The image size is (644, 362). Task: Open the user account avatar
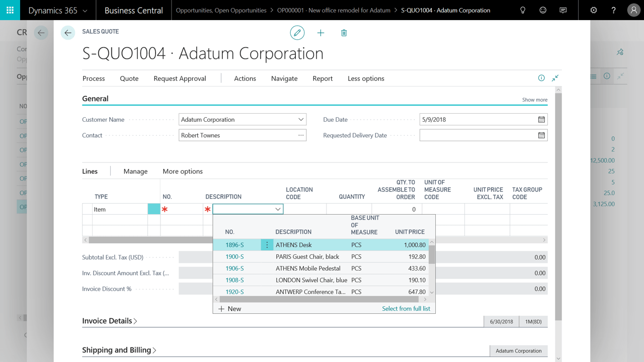click(634, 10)
